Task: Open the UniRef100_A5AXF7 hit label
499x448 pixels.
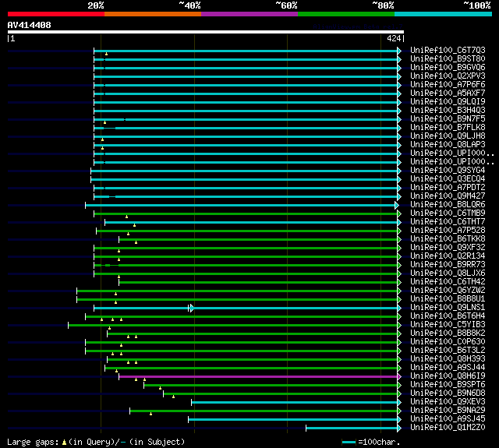Action: (448, 93)
